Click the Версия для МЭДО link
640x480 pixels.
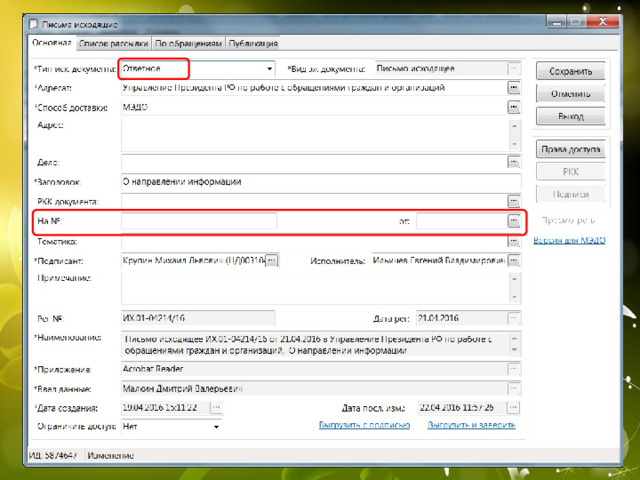(x=566, y=240)
